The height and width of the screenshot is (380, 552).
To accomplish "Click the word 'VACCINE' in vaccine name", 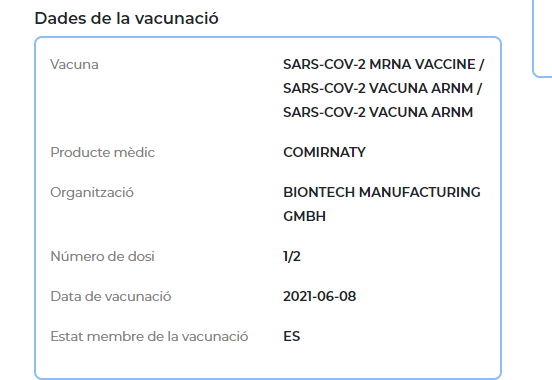I will (x=445, y=64).
